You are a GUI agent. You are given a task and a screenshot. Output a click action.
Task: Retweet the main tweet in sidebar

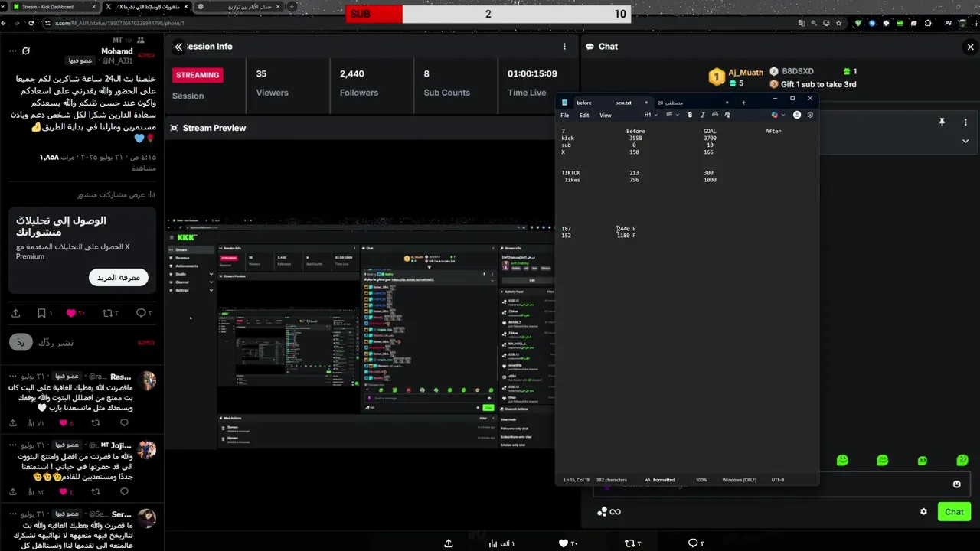point(107,313)
